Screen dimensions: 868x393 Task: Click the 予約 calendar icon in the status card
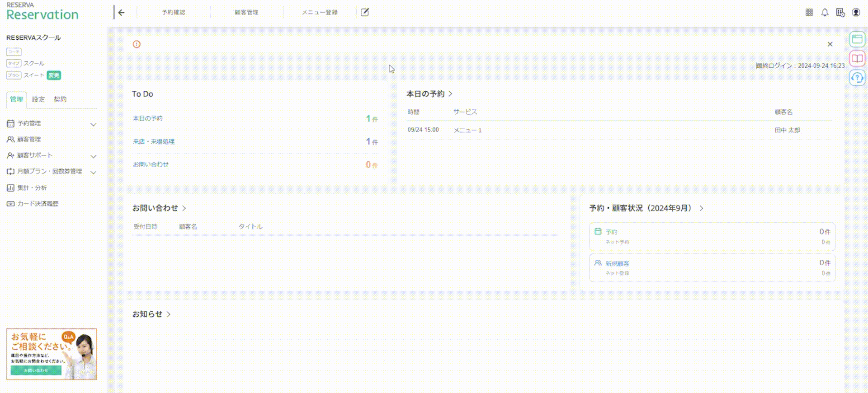coord(598,232)
